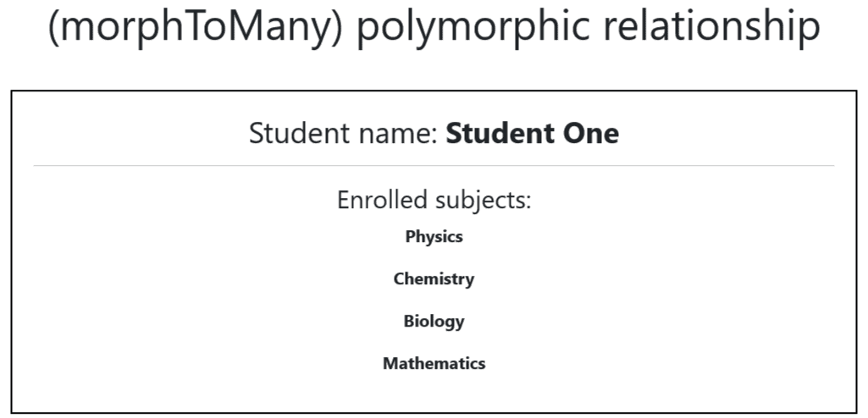Select the Chemistry subject
This screenshot has width=868, height=418.
coord(434,279)
